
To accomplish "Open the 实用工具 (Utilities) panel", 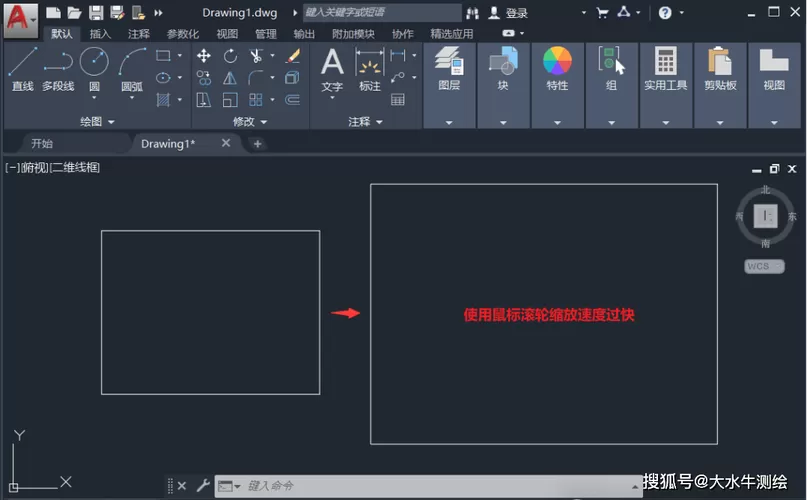I will point(665,68).
